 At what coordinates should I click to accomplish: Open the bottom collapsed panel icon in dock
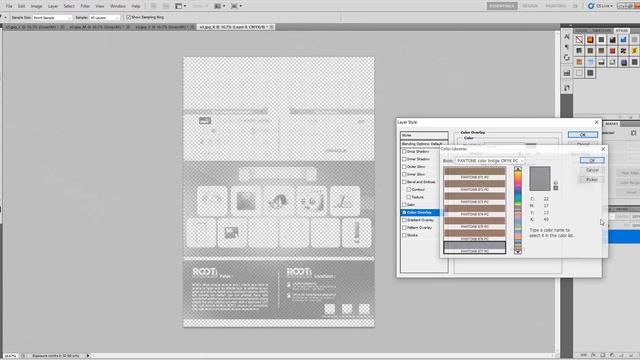567,88
